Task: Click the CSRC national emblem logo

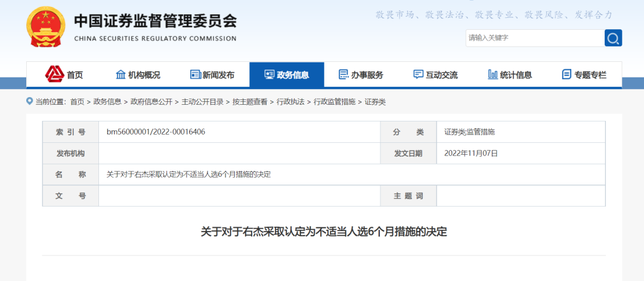Action: pos(45,27)
